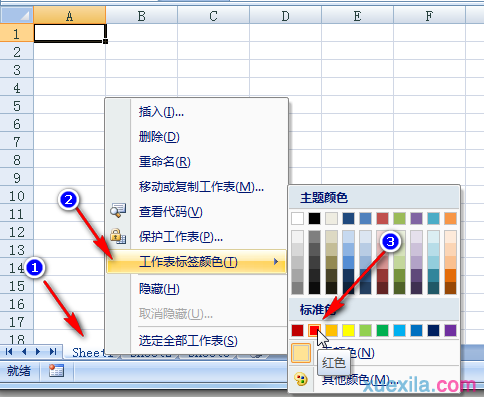Pick the purple theme color swatch

(416, 219)
